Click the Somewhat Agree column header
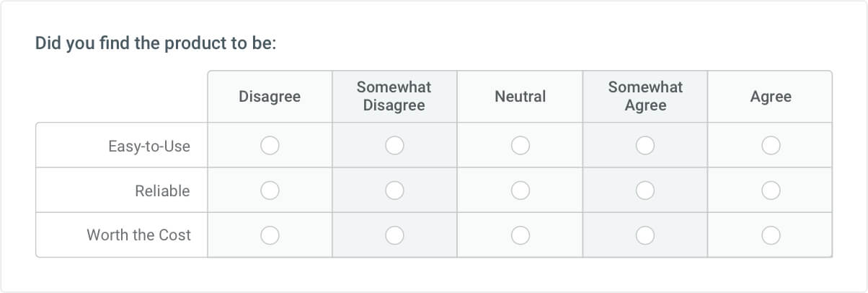The height and width of the screenshot is (293, 868). click(645, 96)
